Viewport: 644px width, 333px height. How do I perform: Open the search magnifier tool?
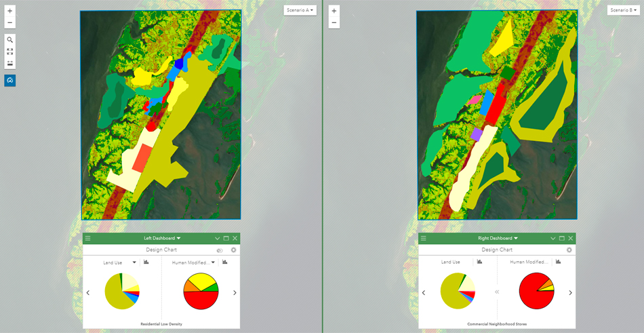coord(10,40)
